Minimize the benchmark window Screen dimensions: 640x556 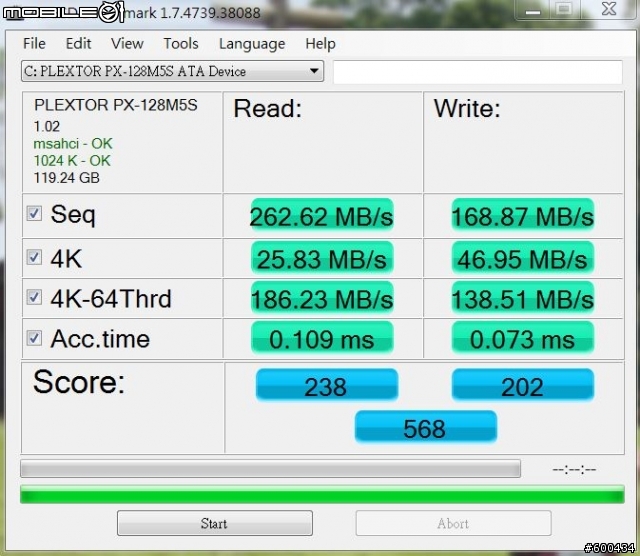pos(533,10)
